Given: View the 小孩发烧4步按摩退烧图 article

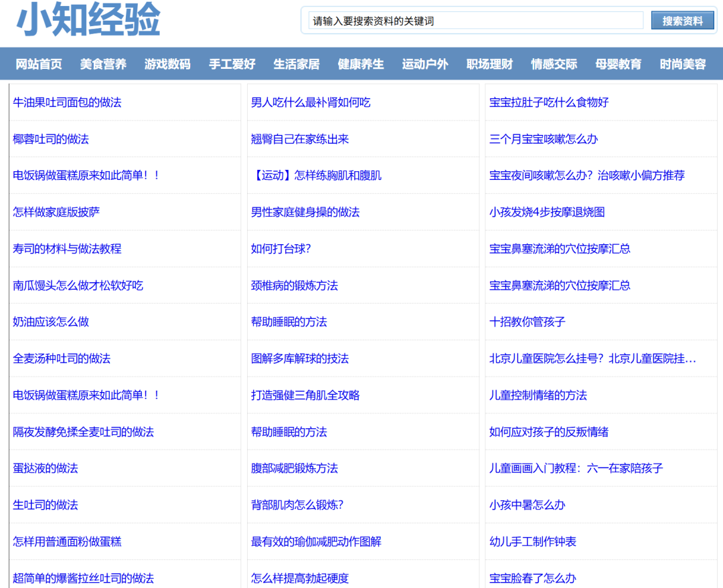Looking at the screenshot, I should [x=546, y=212].
